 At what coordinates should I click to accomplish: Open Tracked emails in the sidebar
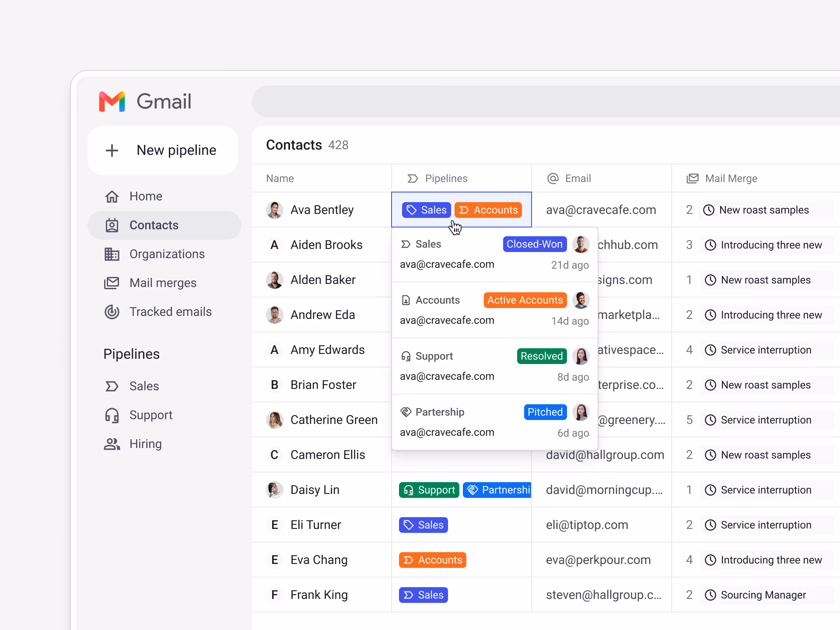(x=164, y=312)
